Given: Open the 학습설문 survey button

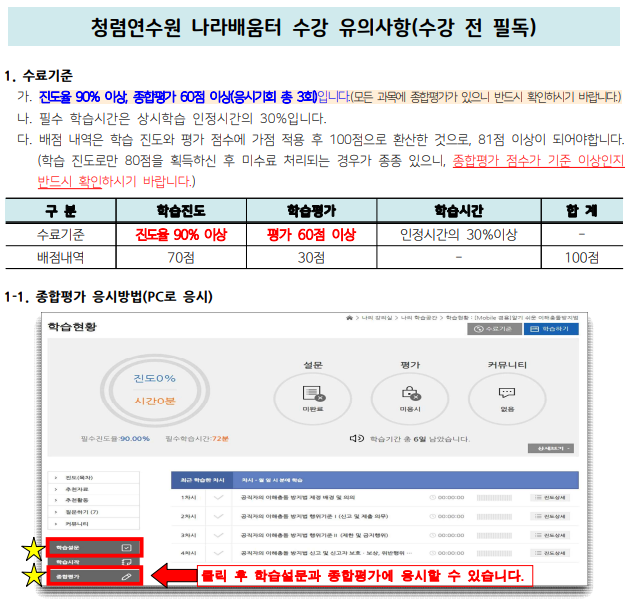Looking at the screenshot, I should coord(94,548).
